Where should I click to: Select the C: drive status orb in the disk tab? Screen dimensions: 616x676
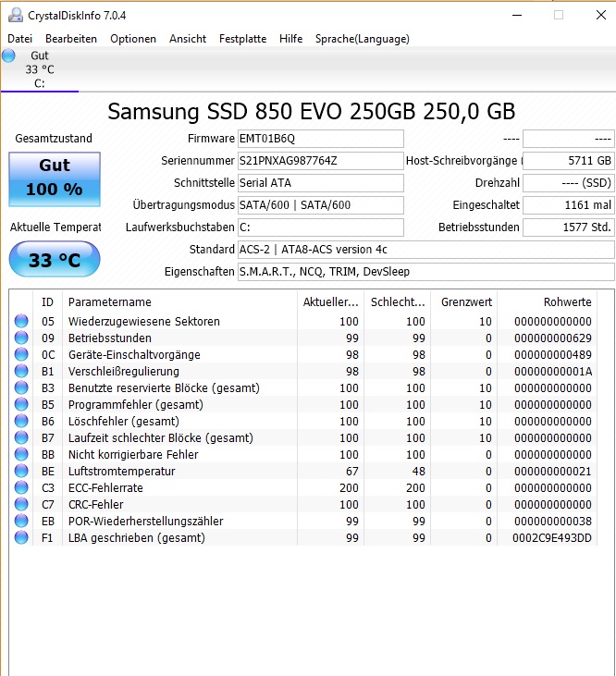coord(8,55)
